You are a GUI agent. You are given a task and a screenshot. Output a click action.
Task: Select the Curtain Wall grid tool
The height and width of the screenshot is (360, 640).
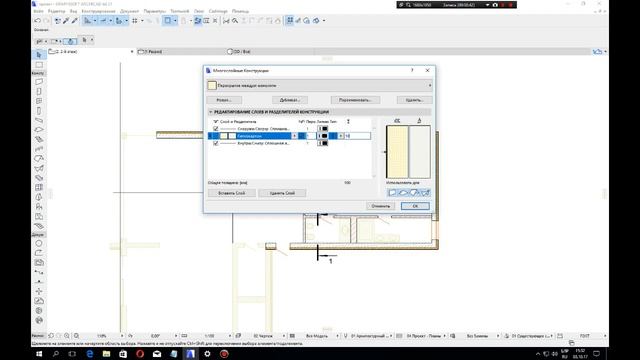pos(39,187)
